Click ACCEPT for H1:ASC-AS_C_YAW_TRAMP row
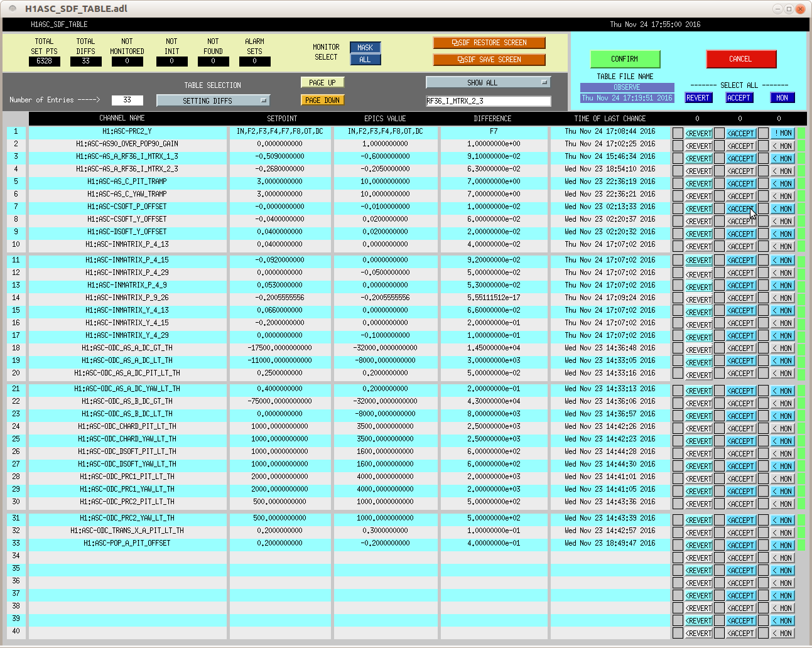Image resolution: width=812 pixels, height=648 pixels. [x=741, y=196]
